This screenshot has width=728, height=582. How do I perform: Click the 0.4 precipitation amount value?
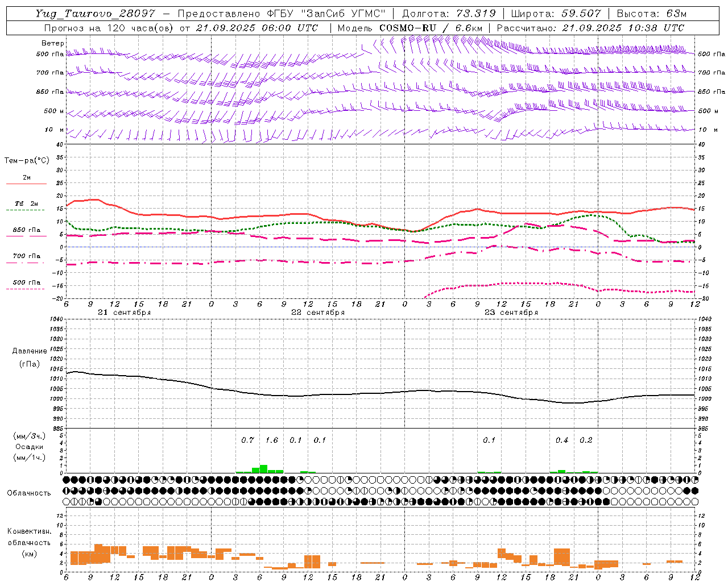(x=562, y=440)
